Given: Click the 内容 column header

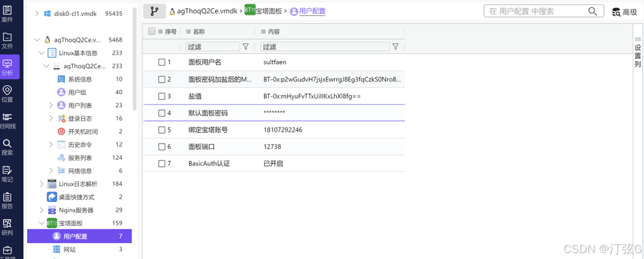Looking at the screenshot, I should point(271,31).
